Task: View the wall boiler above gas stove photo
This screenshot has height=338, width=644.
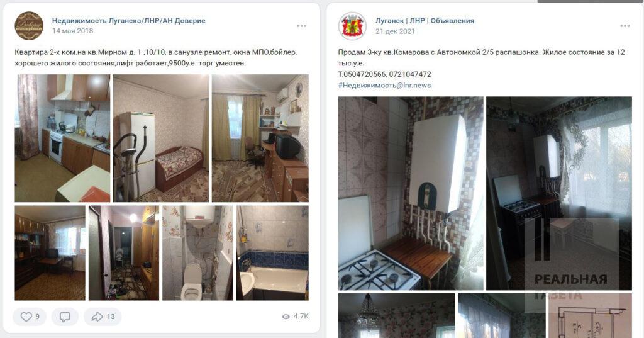Action: [411, 193]
